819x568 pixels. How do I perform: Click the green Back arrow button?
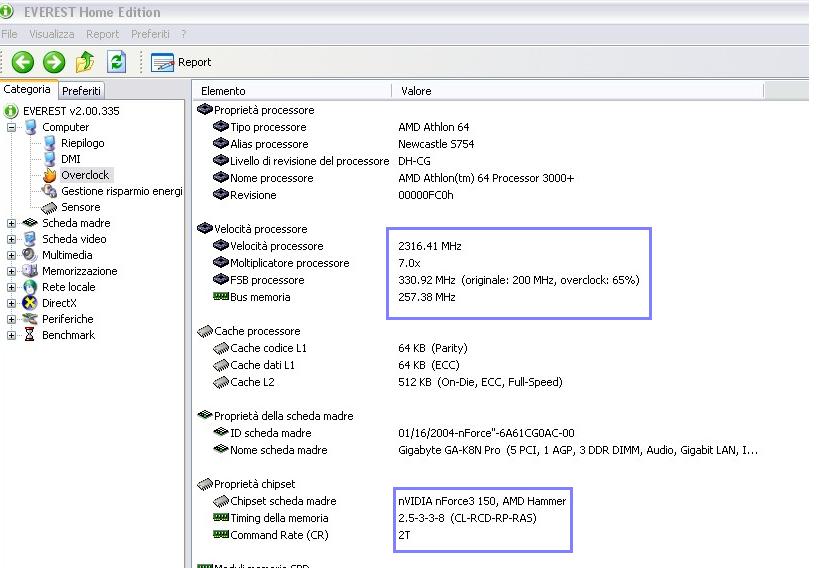(22, 62)
